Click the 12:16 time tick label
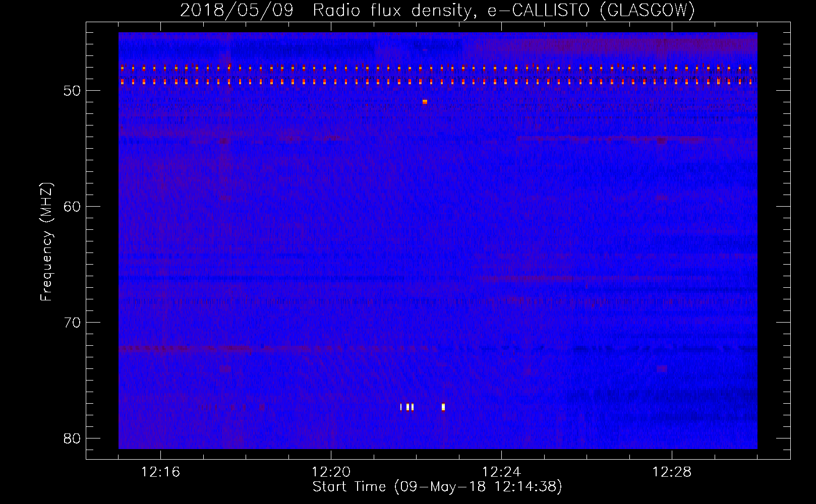816x504 pixels. [160, 472]
